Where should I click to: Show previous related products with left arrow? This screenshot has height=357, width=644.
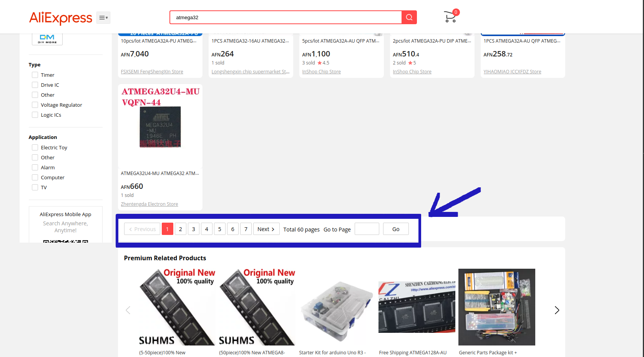128,310
